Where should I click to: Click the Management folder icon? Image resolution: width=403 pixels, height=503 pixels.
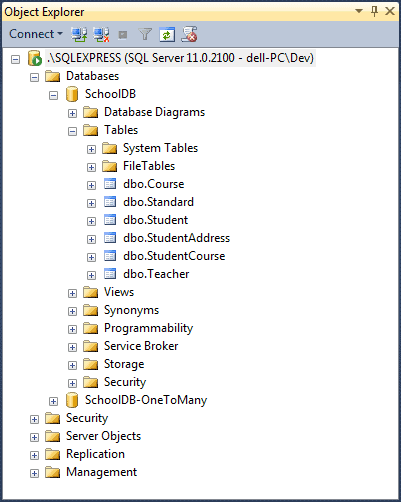[53, 472]
